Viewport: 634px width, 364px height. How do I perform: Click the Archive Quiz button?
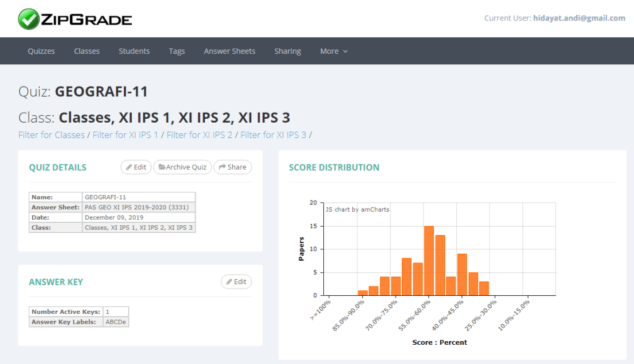182,167
